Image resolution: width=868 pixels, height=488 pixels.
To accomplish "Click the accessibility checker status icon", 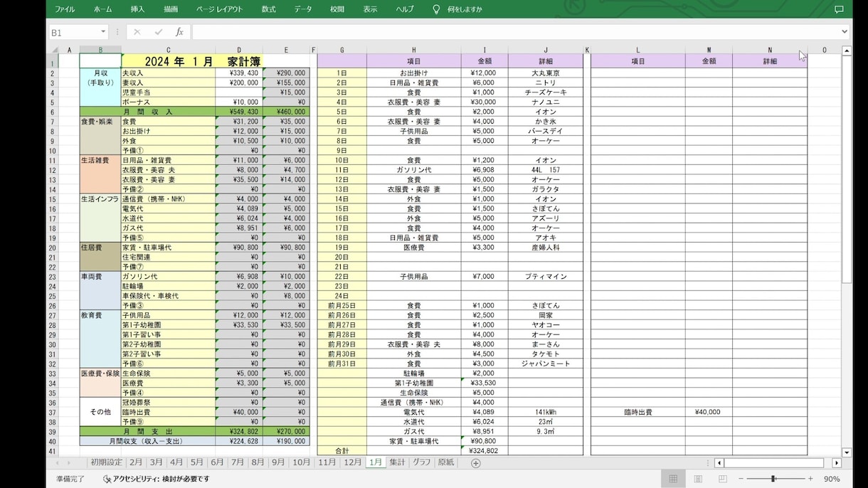I will (107, 479).
